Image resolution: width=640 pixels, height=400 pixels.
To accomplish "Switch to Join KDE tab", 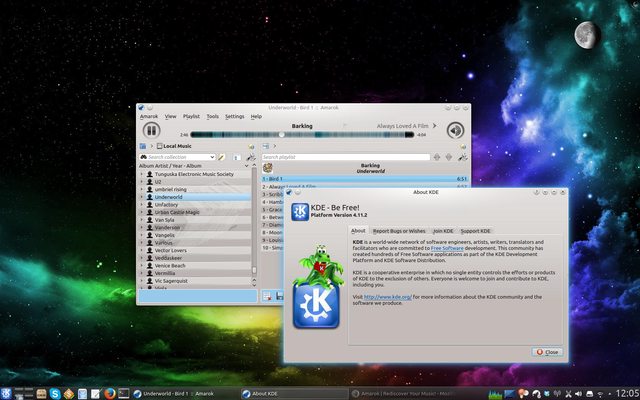I will 443,231.
